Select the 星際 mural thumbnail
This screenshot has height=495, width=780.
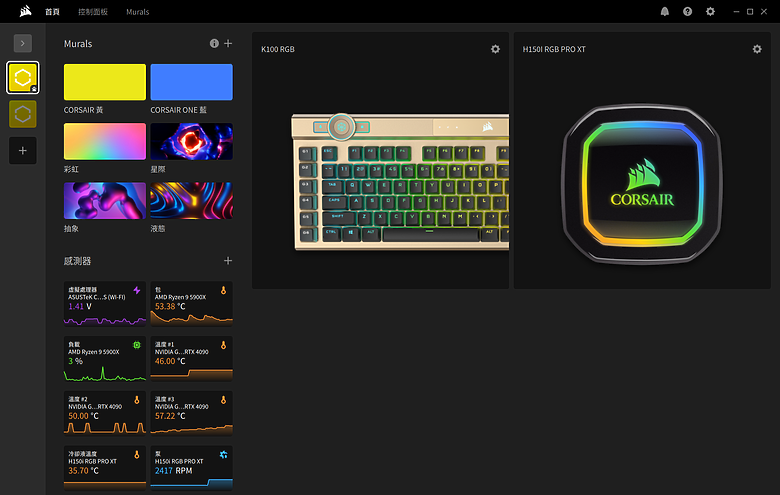click(192, 142)
